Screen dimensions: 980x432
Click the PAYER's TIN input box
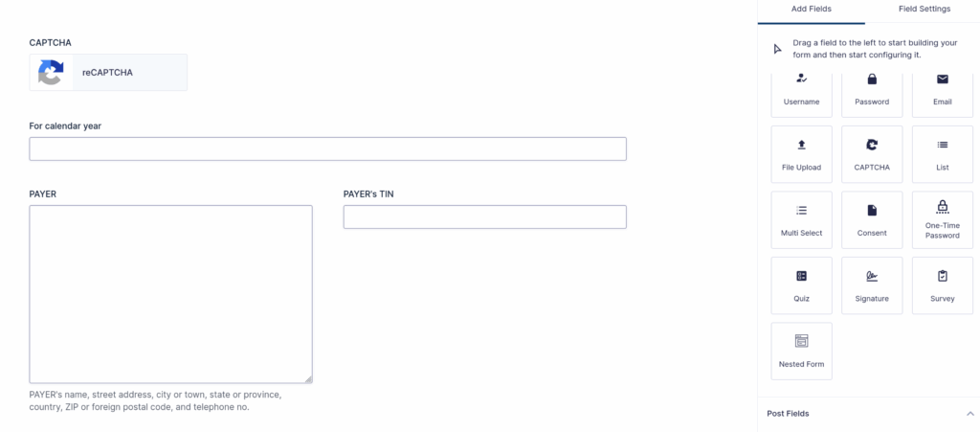tap(484, 216)
